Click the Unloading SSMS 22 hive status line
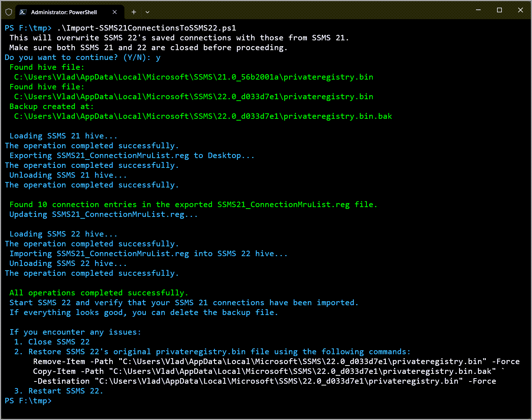The height and width of the screenshot is (420, 532). [68, 263]
